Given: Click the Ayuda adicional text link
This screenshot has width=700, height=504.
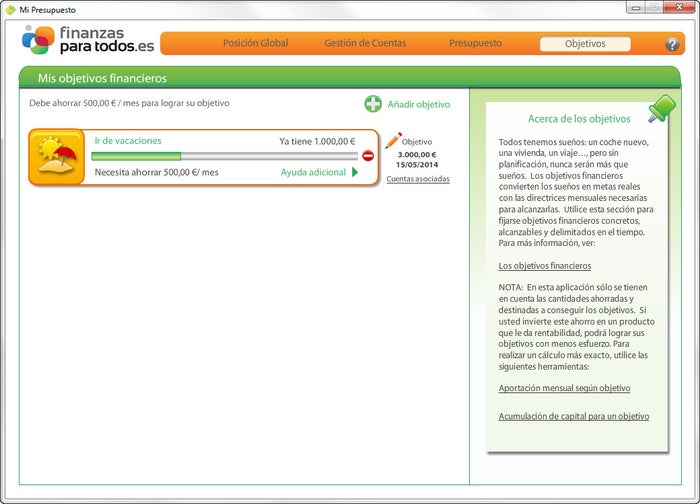Looking at the screenshot, I should coord(313,172).
